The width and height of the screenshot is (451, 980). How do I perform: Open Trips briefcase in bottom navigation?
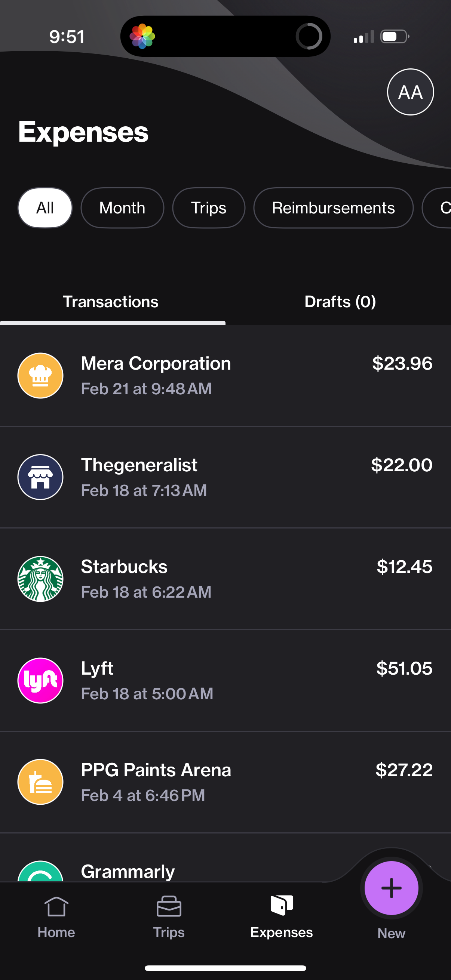pyautogui.click(x=169, y=917)
